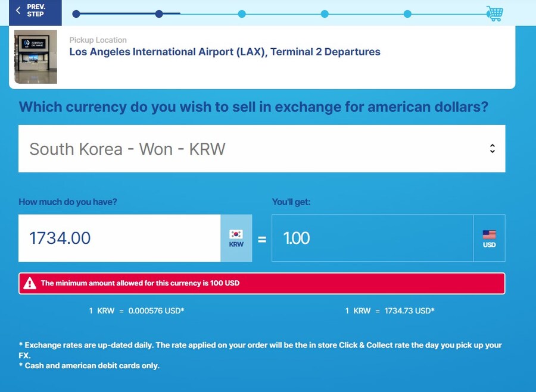Viewport: 536px width, 392px height.
Task: Click the back chevron arrow beside Prev. Step
Action: pyautogui.click(x=18, y=11)
